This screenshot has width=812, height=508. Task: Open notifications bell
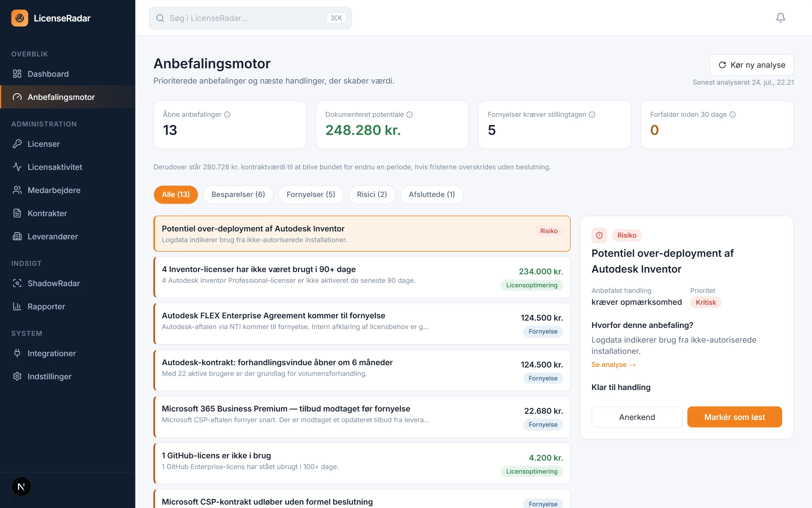click(x=780, y=18)
